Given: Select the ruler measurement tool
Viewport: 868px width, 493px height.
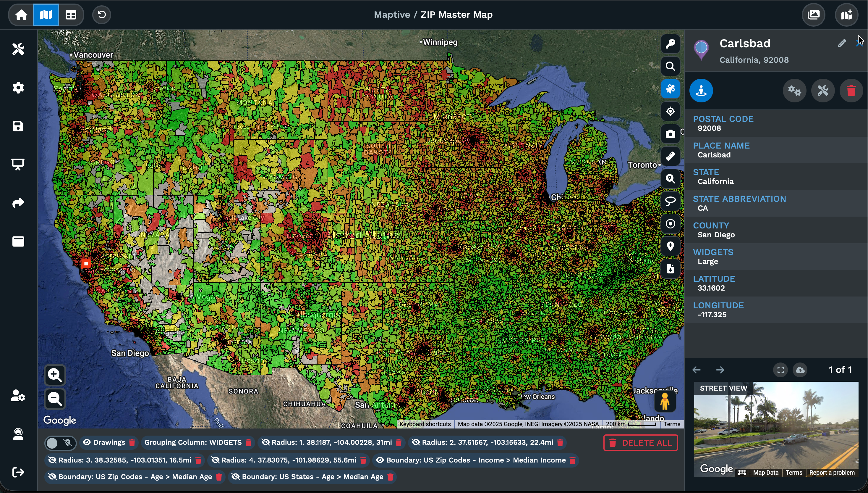Looking at the screenshot, I should tap(671, 156).
